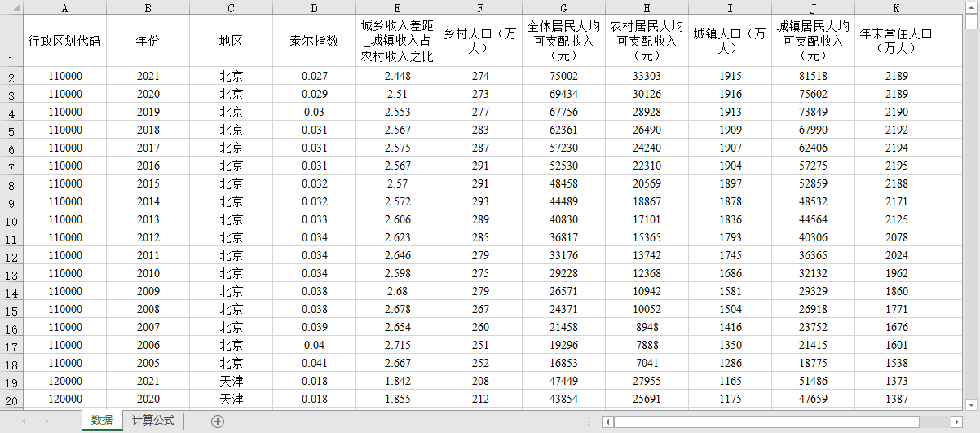Click cell with value 2.448
The height and width of the screenshot is (433, 980).
(397, 77)
